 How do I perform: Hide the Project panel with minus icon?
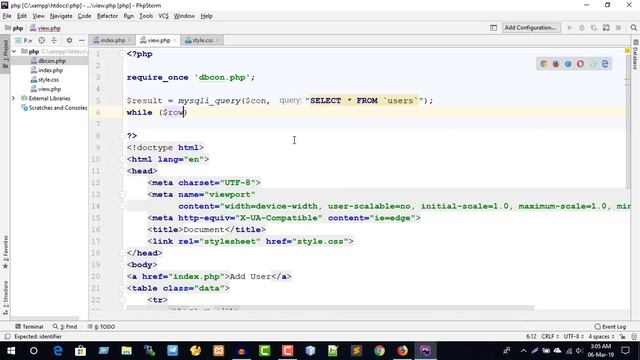tap(81, 40)
